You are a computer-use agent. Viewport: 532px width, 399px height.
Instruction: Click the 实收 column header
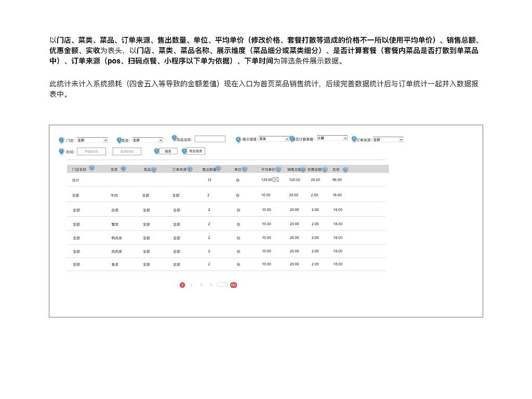click(x=336, y=169)
